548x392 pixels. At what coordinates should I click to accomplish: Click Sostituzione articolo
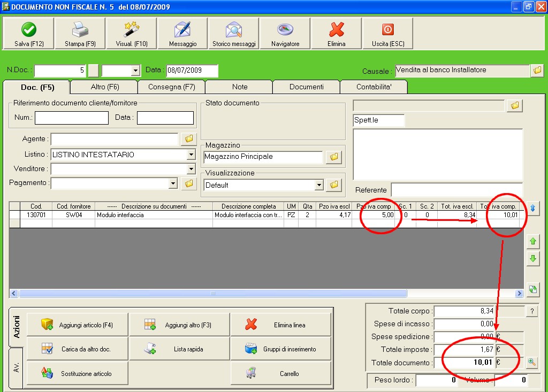pos(78,373)
